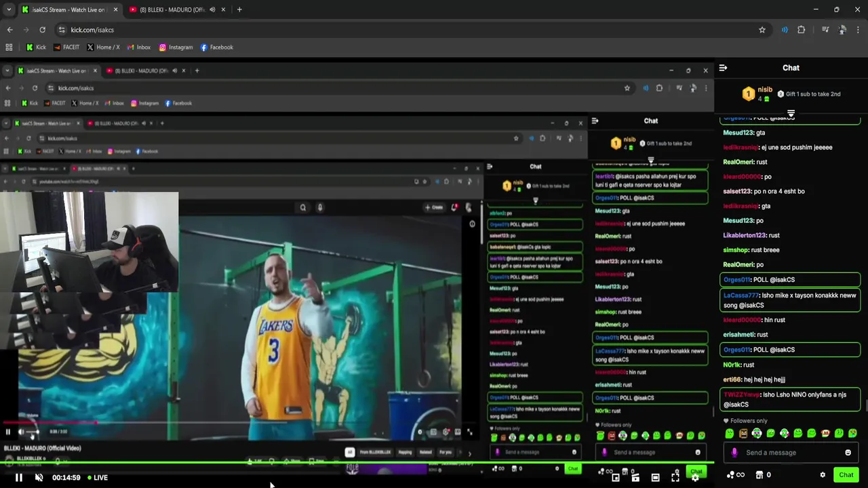Click the purple microphone icon in the message box
Image resolution: width=868 pixels, height=488 pixels.
(x=734, y=453)
